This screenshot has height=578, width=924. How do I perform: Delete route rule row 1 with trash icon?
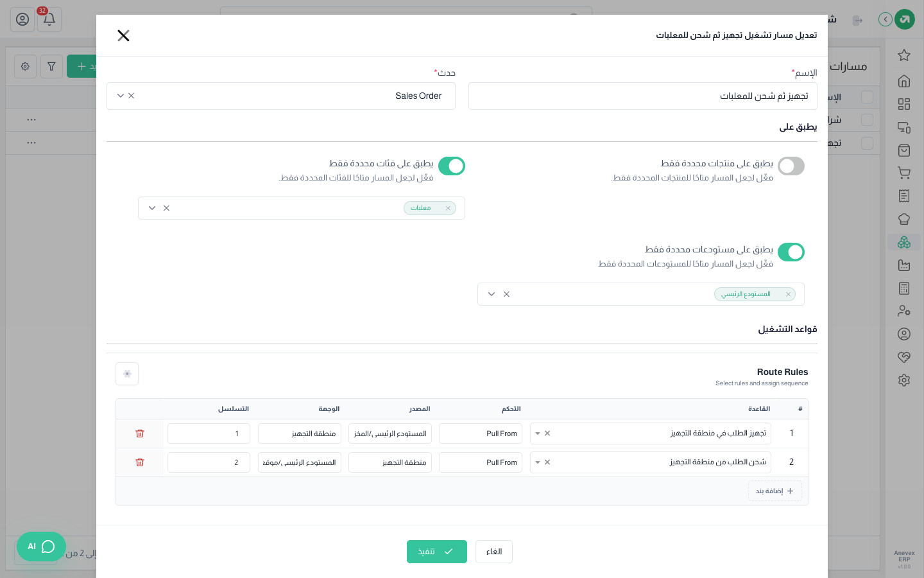click(x=140, y=433)
